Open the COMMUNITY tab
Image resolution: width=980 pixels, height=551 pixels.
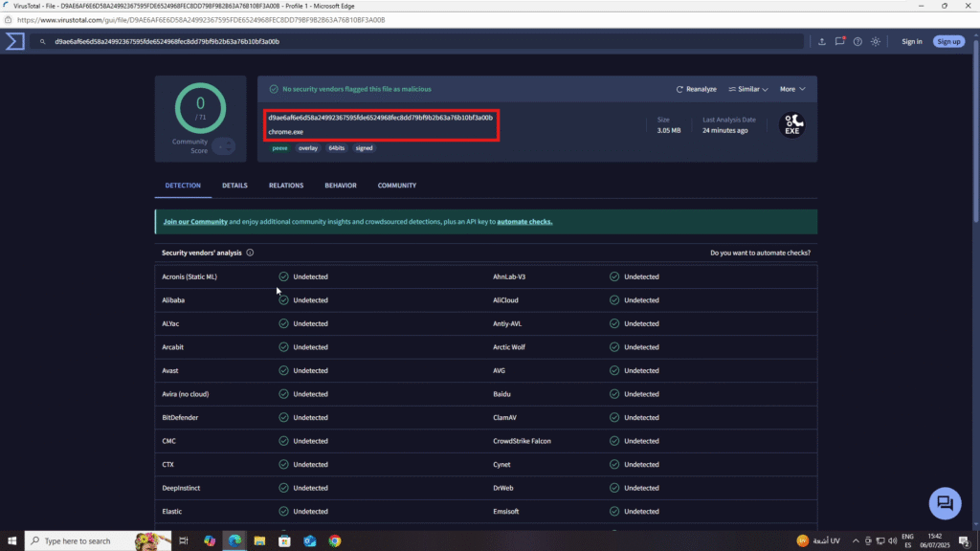[x=397, y=186]
